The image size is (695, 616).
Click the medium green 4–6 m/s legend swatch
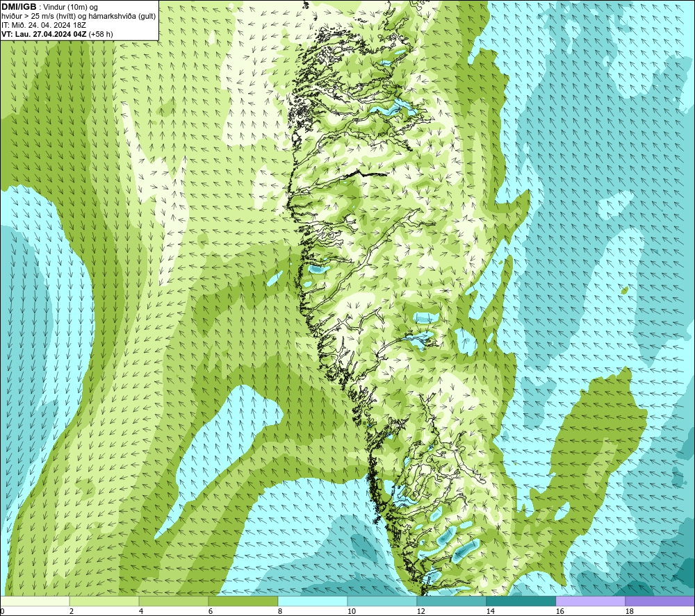174,601
